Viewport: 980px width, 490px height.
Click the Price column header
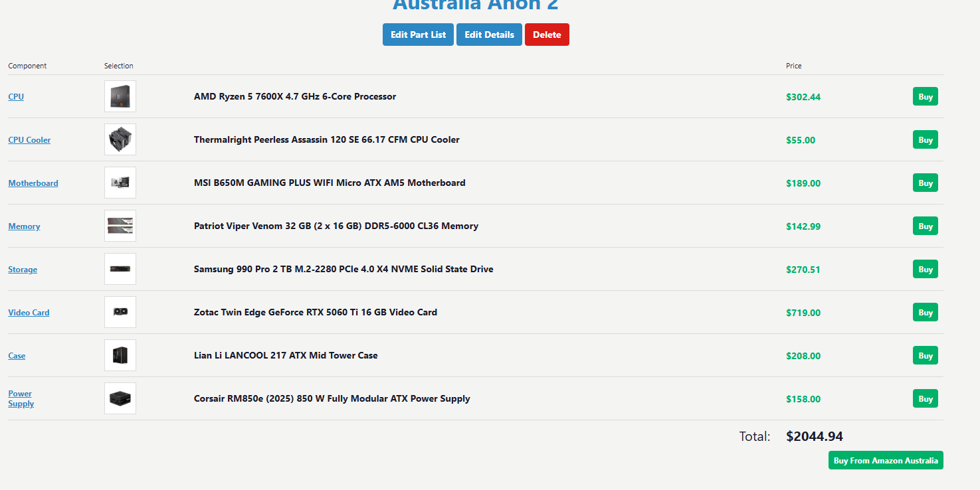pos(794,66)
